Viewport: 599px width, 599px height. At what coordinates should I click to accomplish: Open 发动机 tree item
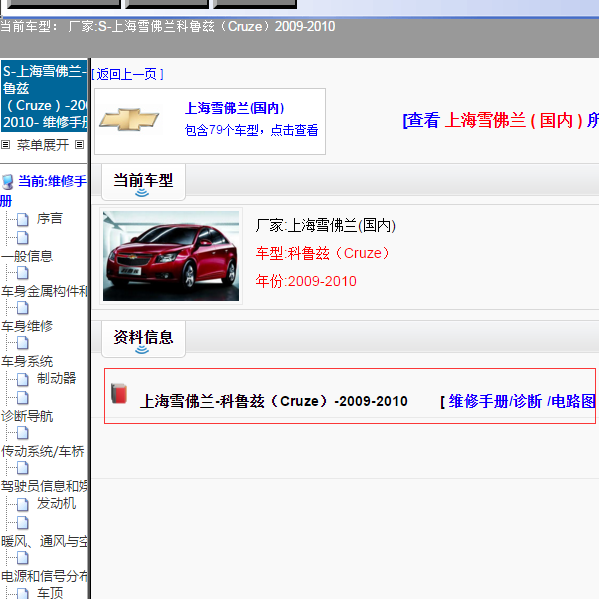(x=57, y=503)
